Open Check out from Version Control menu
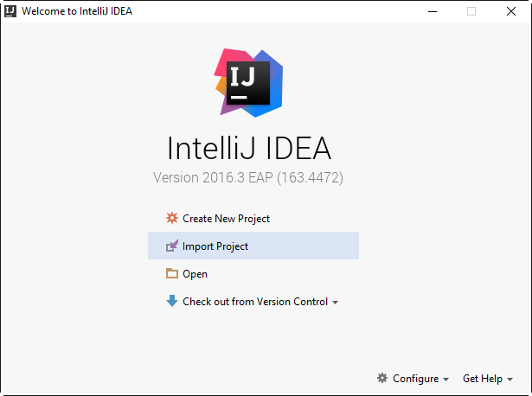Screen dimensions: 532x396 tap(254, 302)
